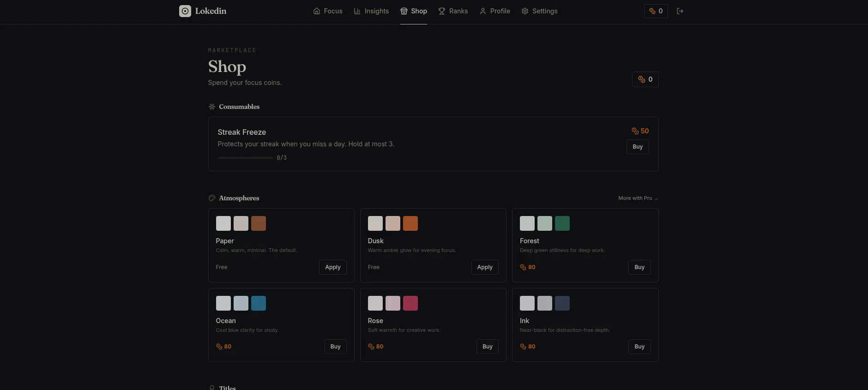
Task: Click the coin icon on Ocean card
Action: [219, 347]
